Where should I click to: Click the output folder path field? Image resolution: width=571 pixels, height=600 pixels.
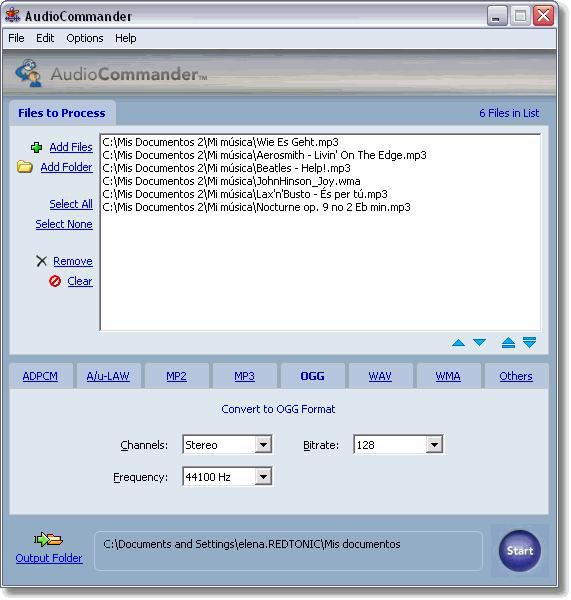click(288, 551)
